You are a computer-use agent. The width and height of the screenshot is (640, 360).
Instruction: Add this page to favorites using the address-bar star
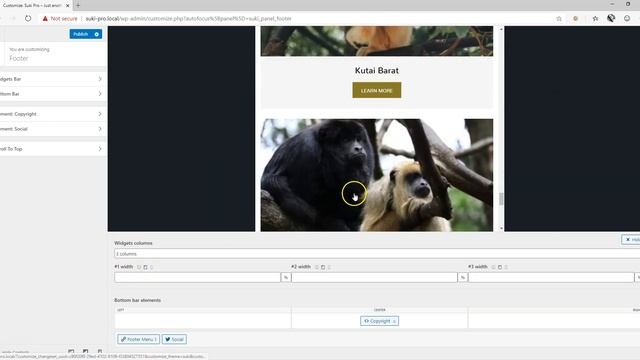(559, 18)
